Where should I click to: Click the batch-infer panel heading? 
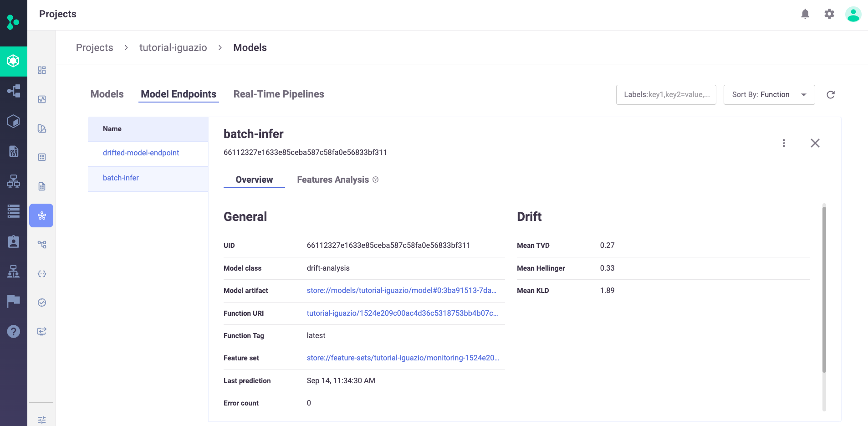point(254,134)
